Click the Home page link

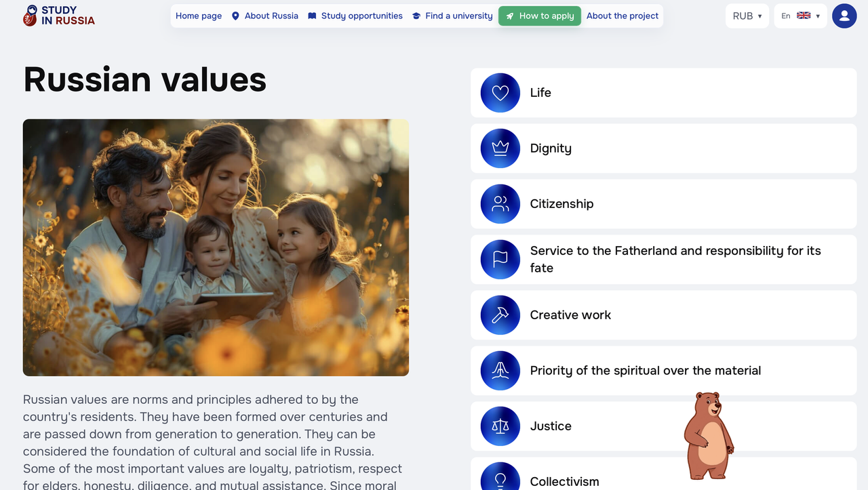[x=199, y=16]
